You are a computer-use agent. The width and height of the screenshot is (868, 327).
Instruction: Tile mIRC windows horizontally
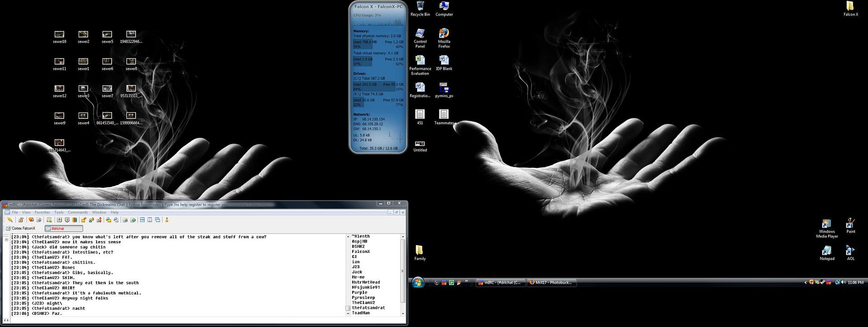point(142,220)
